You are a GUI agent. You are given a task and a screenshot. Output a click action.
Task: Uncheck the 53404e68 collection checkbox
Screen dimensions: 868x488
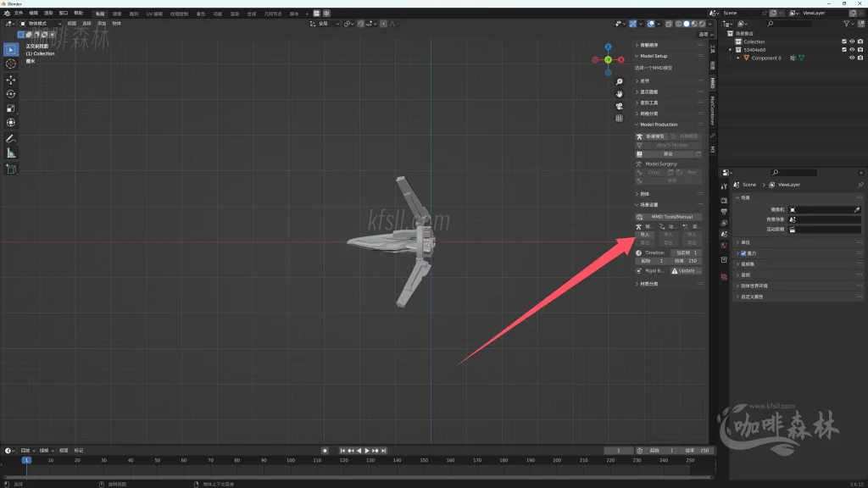pos(843,50)
